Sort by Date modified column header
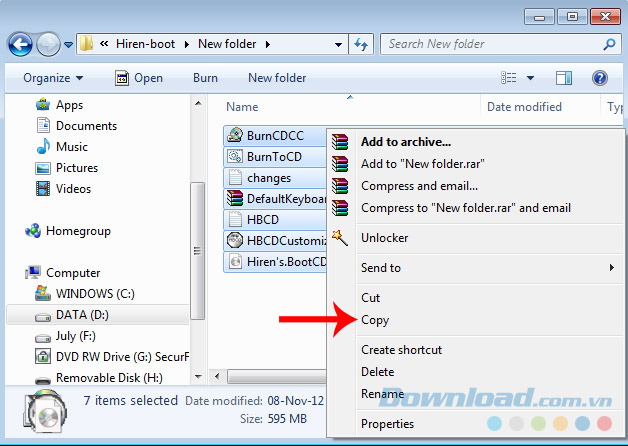Viewport: 628px width, 446px height. 524,107
